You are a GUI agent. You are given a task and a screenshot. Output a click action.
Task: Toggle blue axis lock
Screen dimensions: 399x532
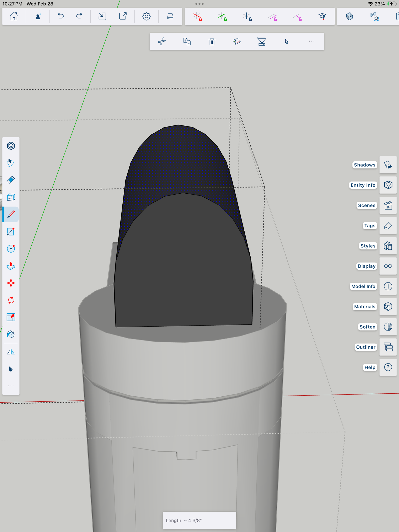247,16
